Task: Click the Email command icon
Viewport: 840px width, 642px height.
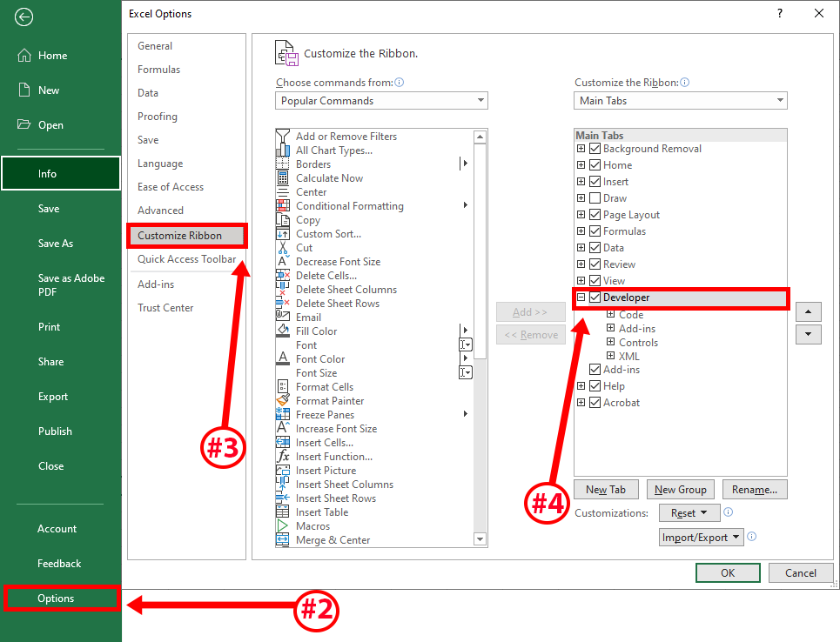Action: [283, 318]
